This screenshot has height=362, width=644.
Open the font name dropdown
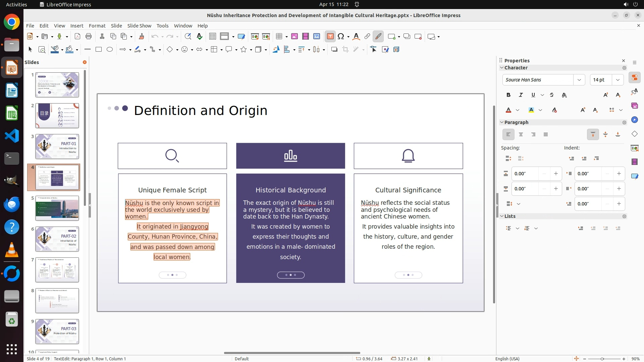click(579, 80)
